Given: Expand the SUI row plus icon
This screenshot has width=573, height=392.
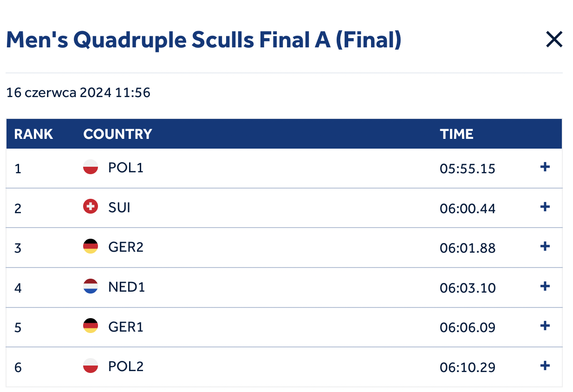Looking at the screenshot, I should [545, 207].
